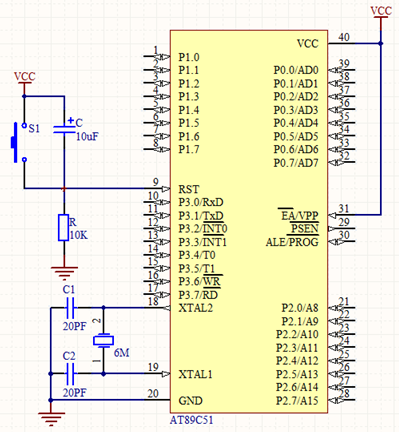
Task: Select the 6M crystal oscillator symbol
Action: 103,341
